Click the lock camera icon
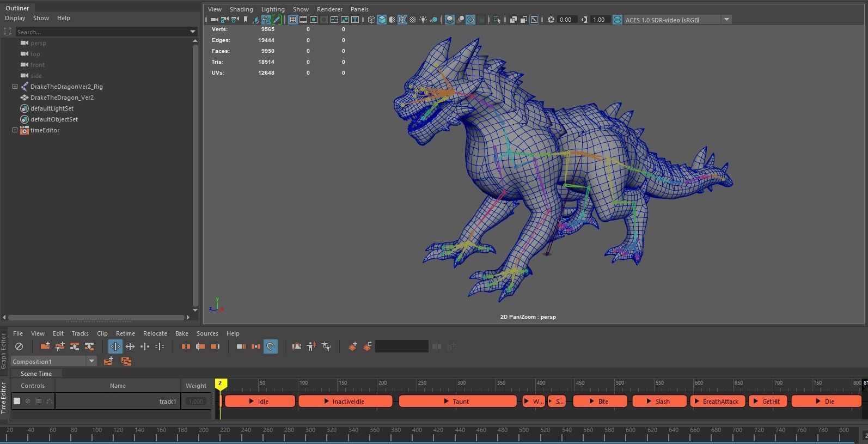 (224, 20)
